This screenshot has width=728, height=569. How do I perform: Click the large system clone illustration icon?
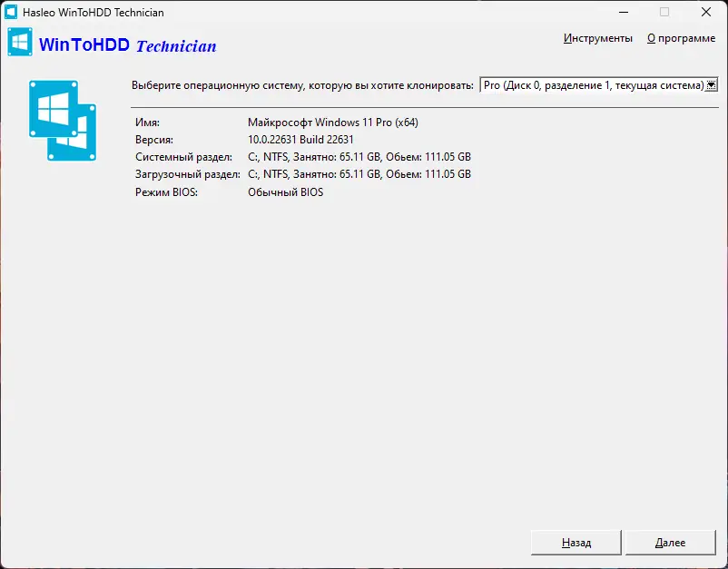point(63,121)
